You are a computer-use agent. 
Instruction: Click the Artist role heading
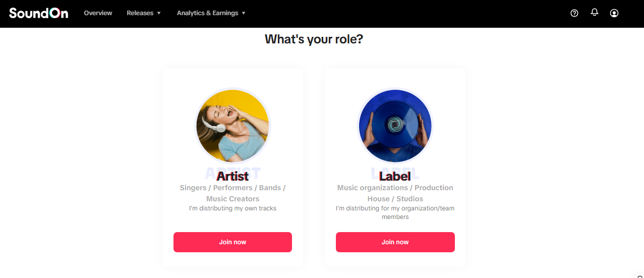click(x=232, y=176)
